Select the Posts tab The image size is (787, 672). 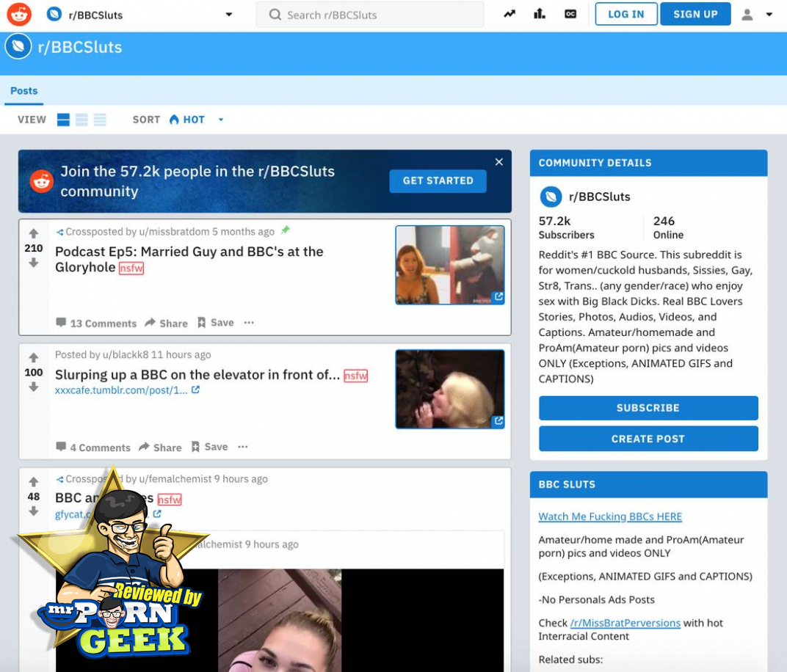click(23, 91)
